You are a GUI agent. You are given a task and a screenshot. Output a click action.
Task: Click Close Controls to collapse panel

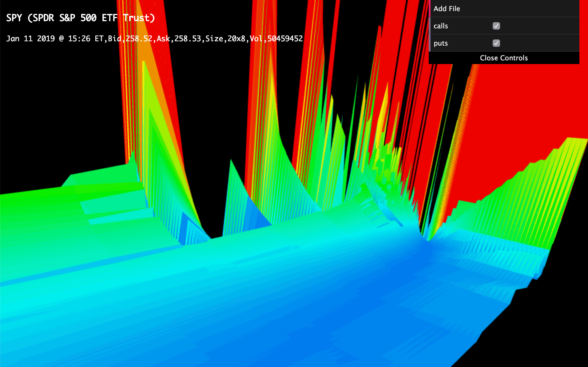pos(504,58)
